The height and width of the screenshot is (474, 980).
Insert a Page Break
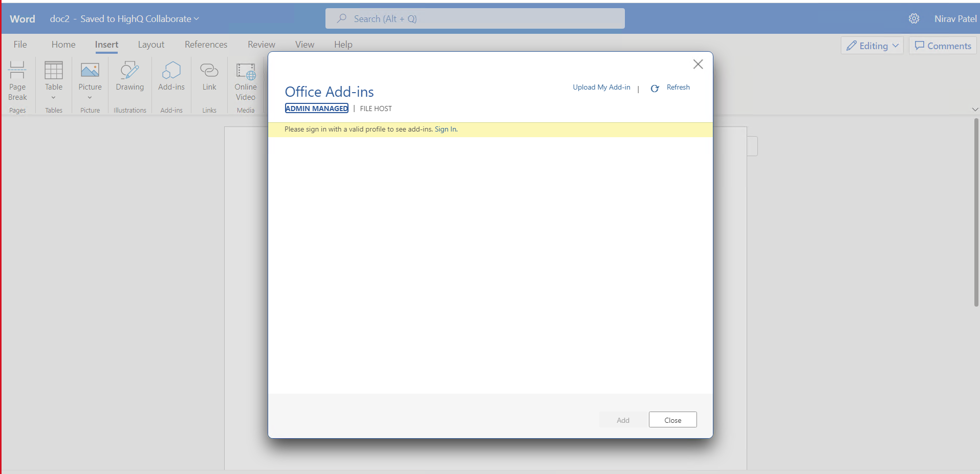[x=17, y=82]
